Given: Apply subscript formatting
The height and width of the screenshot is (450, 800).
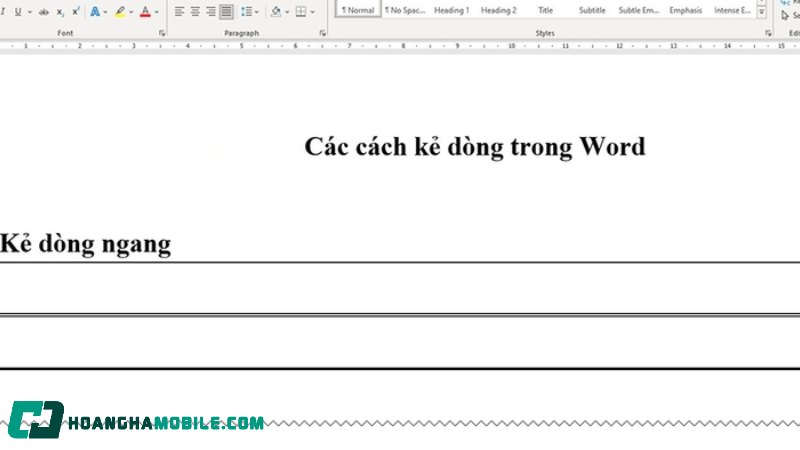Looking at the screenshot, I should [x=60, y=11].
